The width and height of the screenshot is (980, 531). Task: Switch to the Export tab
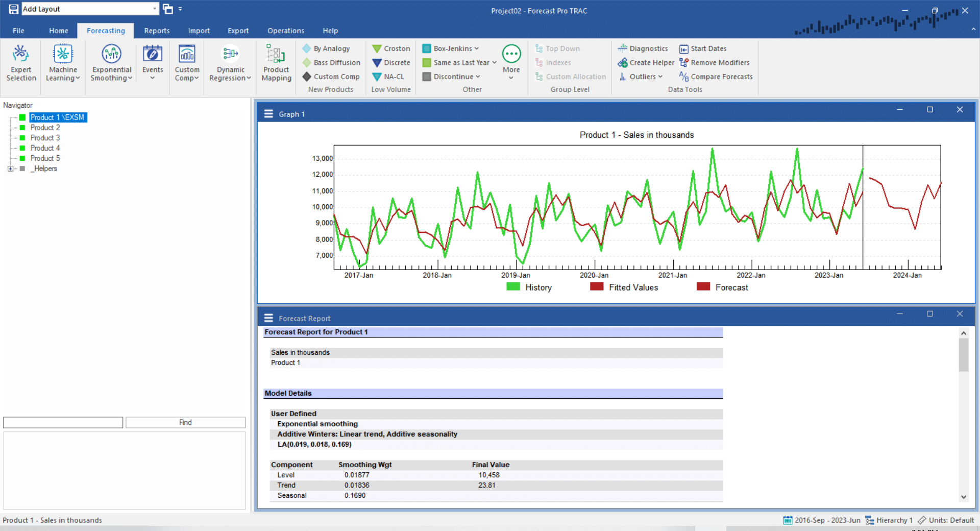coord(238,31)
